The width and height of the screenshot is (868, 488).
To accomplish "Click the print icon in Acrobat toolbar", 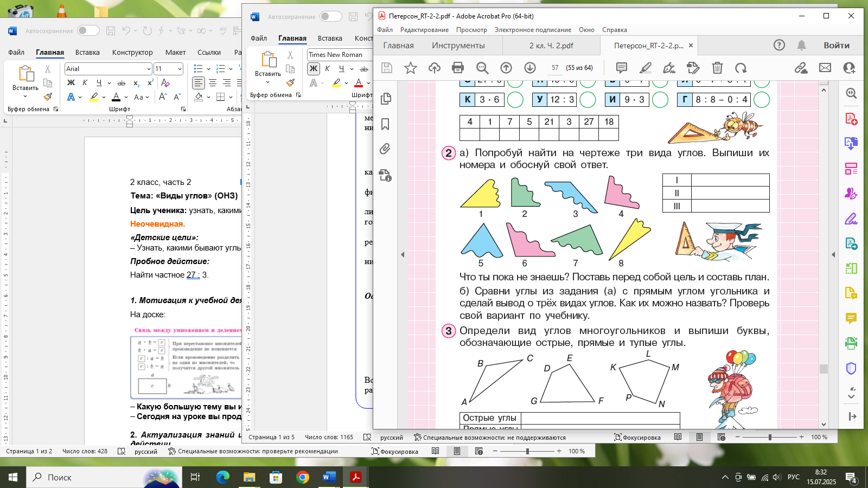I will click(458, 68).
